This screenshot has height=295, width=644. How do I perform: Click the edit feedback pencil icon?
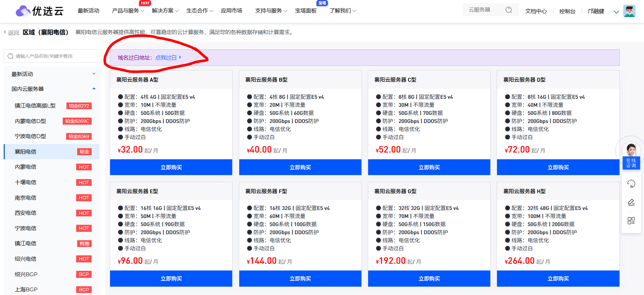(x=631, y=202)
